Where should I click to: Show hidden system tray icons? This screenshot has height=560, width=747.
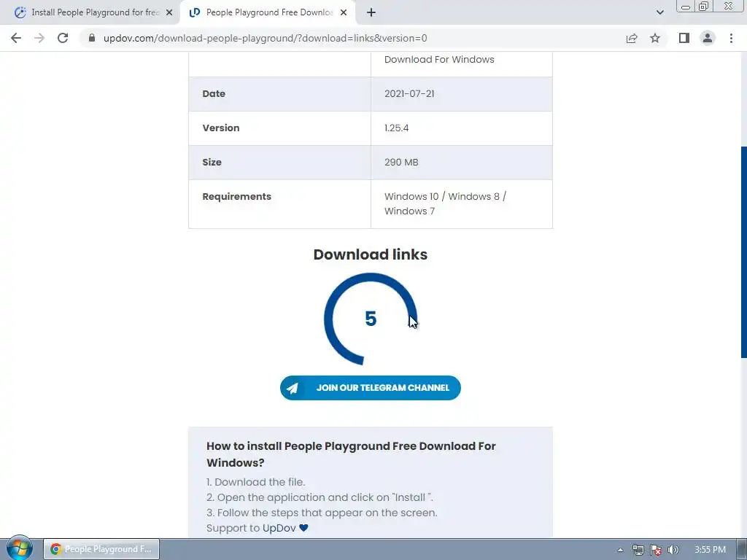[620, 550]
